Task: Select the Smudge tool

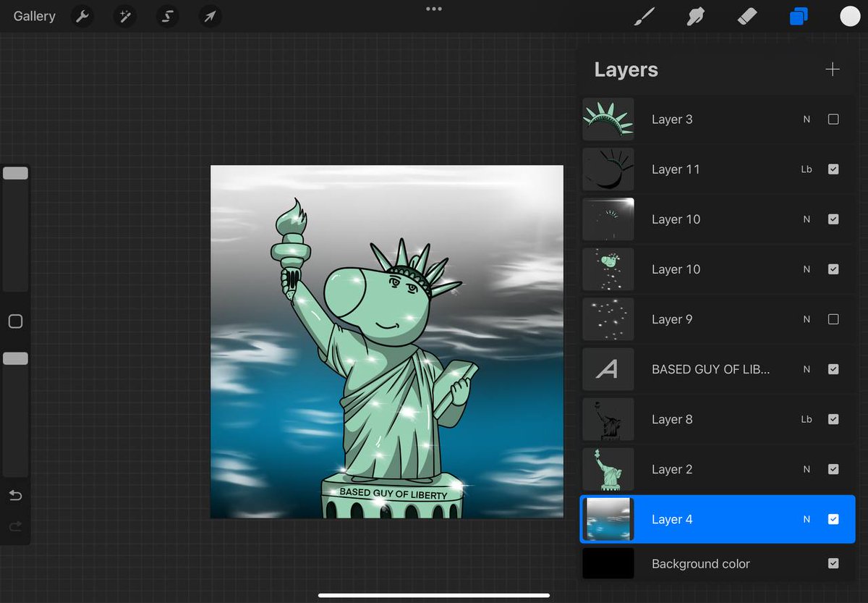Action: (695, 16)
